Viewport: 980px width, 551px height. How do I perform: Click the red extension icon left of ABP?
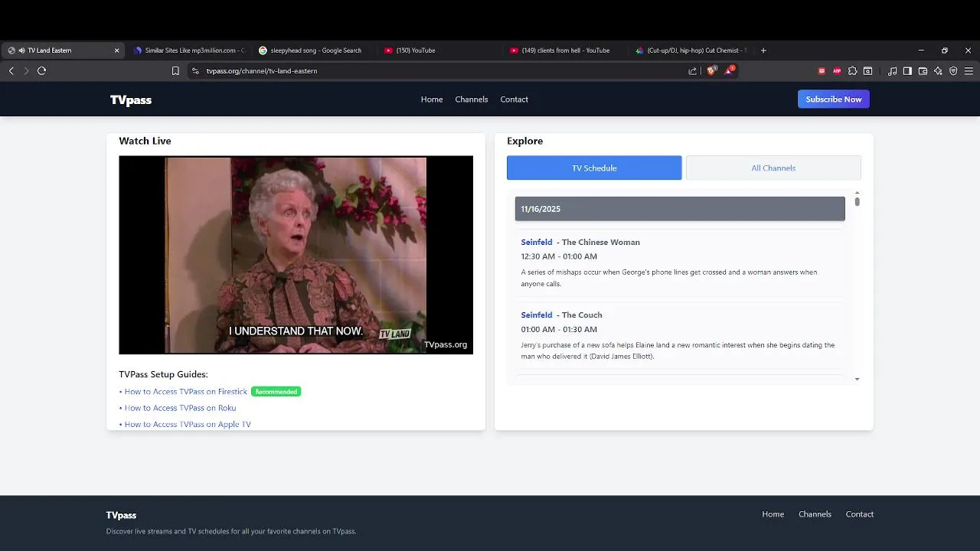[x=822, y=70]
